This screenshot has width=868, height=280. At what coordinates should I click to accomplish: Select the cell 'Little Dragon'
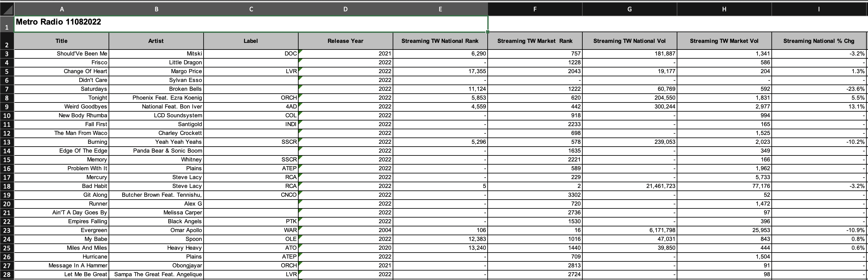[x=156, y=62]
